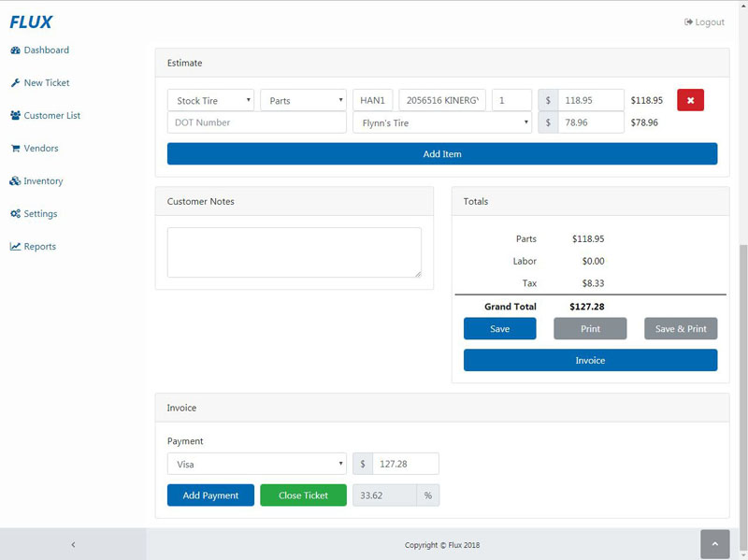
Task: Select the Visa payment method dropdown
Action: click(256, 464)
